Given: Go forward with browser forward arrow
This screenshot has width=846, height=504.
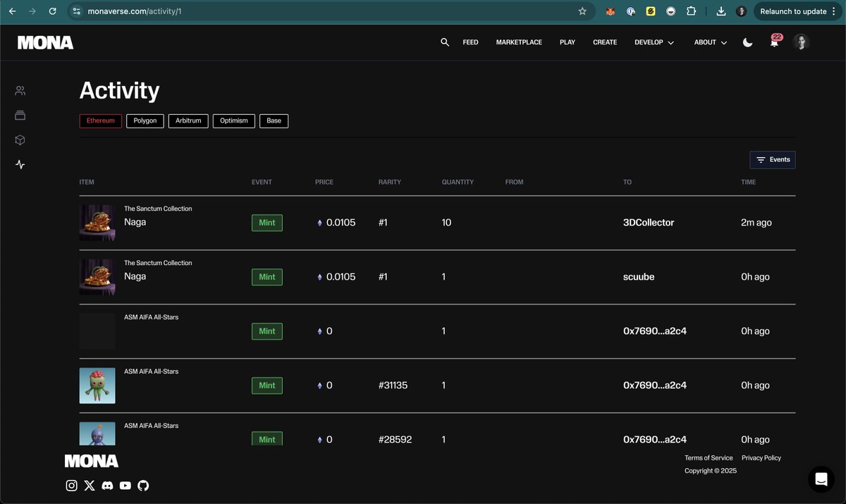Looking at the screenshot, I should pyautogui.click(x=32, y=11).
